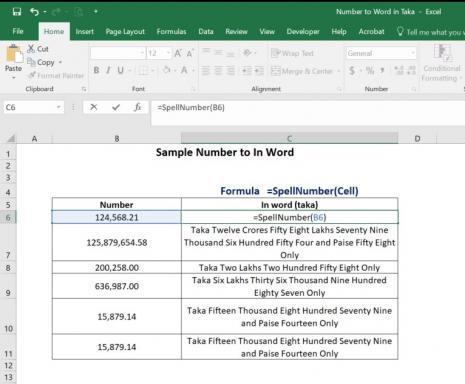Click the Top Align icon
This screenshot has width=465, height=384.
click(206, 52)
